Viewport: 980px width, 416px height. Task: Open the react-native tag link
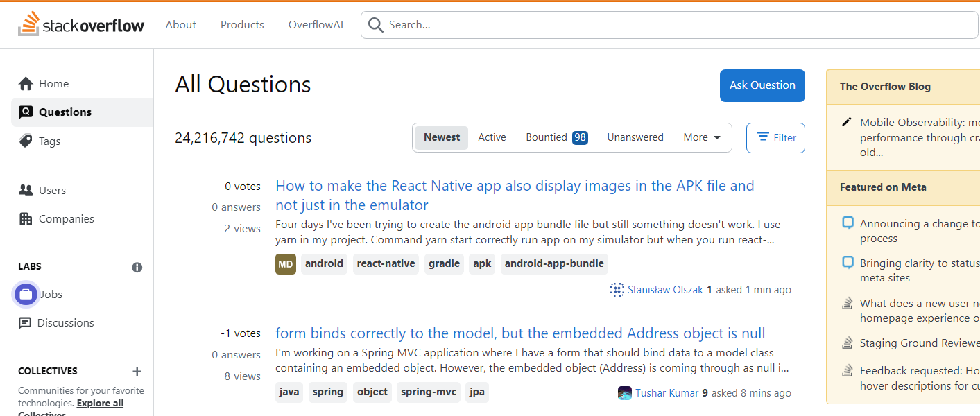pos(386,263)
